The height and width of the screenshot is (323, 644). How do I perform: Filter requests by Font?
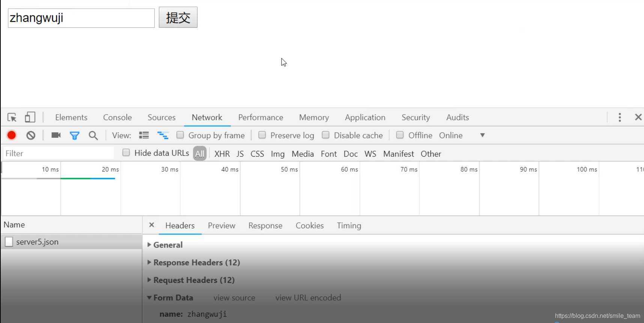329,154
